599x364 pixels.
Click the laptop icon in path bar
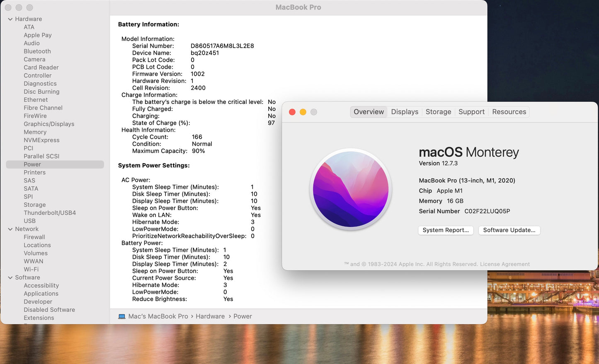point(122,316)
